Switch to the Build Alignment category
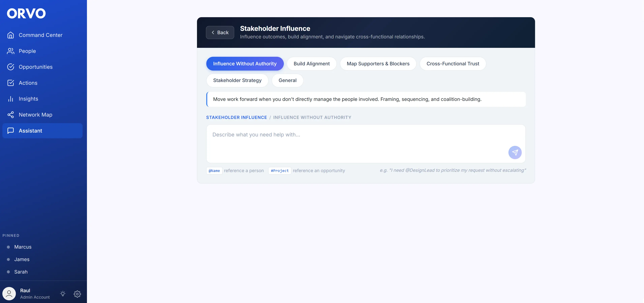The width and height of the screenshot is (644, 303). tap(312, 64)
